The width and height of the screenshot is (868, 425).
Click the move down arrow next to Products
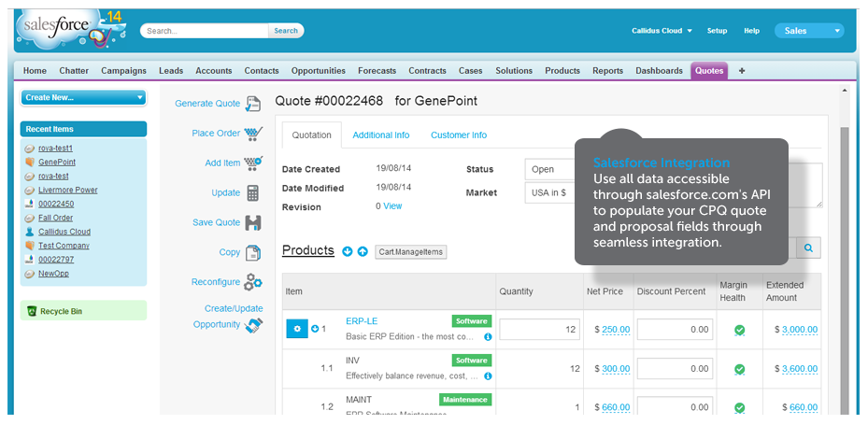[348, 251]
